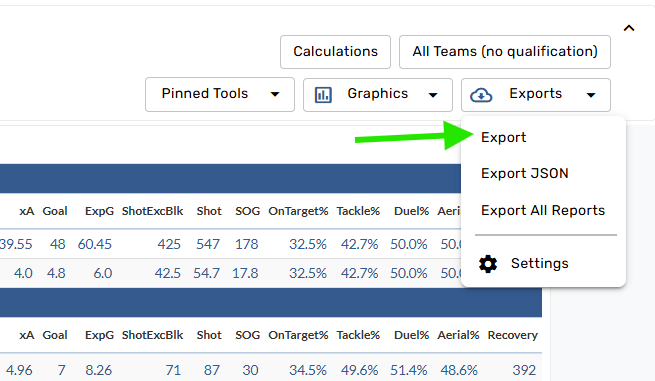Select the 425 ShotExcBlk cell
Screen dimensions: 655x381
point(169,244)
